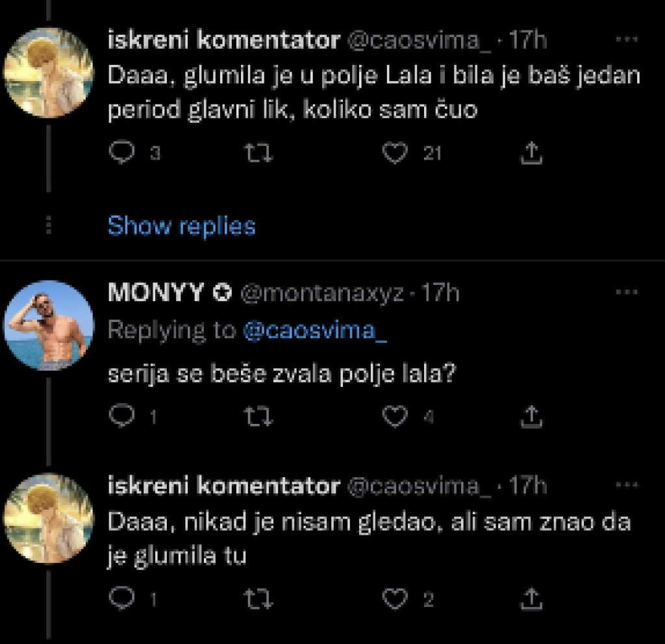Open first iskreni komentator avatar
The width and height of the screenshot is (665, 644).
49,72
